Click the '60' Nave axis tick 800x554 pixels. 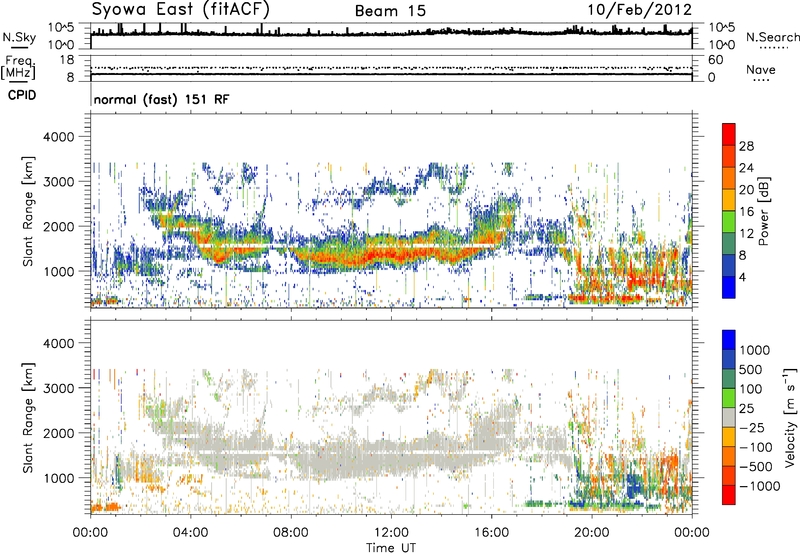(716, 60)
